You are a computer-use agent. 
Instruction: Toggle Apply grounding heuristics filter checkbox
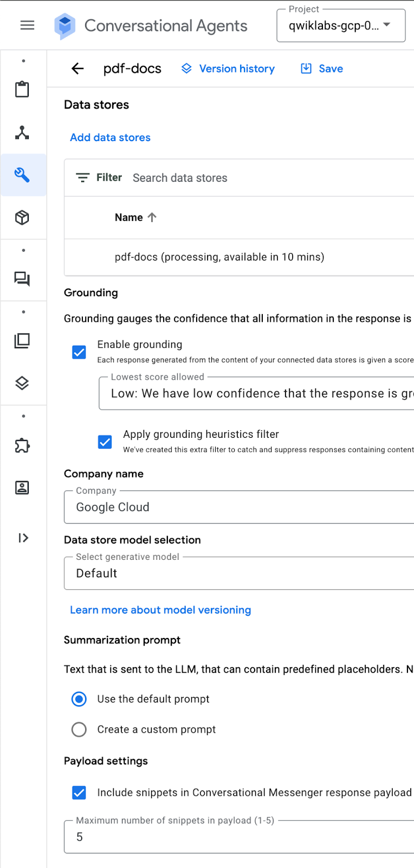tap(105, 442)
